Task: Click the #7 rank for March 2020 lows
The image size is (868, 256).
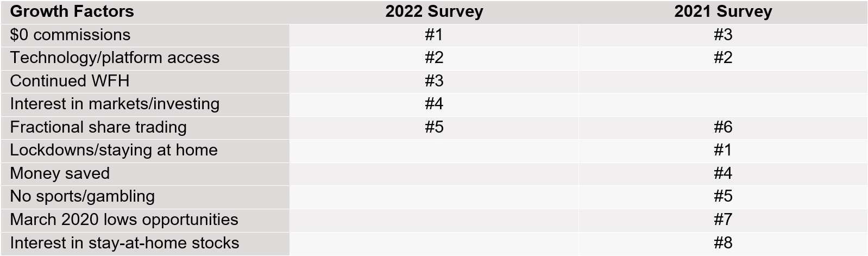Action: click(723, 220)
